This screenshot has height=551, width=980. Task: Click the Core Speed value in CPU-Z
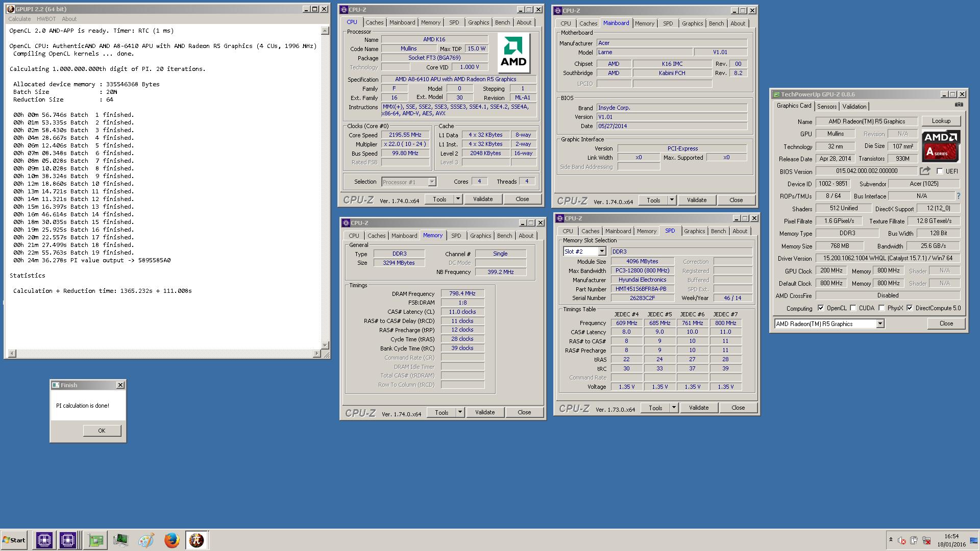(x=405, y=135)
